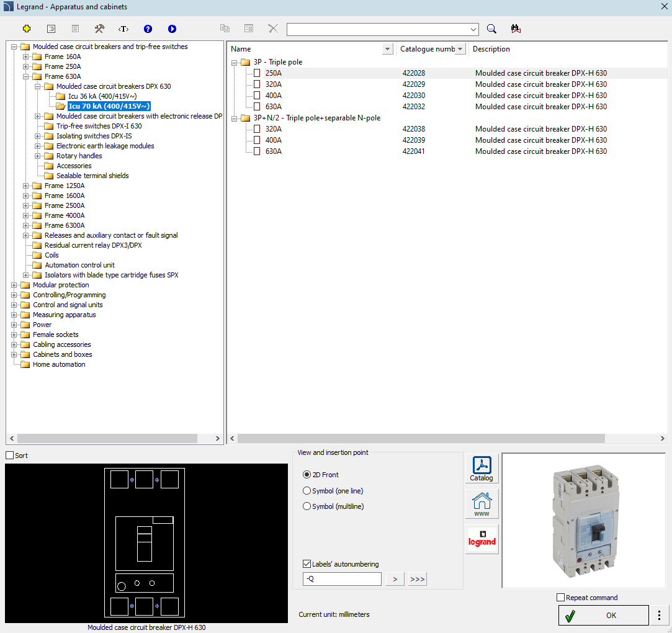Viewport: 672px width, 633px height.
Task: Select the 400A item with catalogue 422030
Action: point(273,96)
